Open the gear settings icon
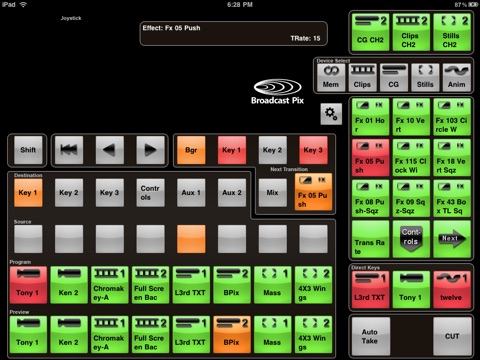Image resolution: width=480 pixels, height=360 pixels. (331, 114)
